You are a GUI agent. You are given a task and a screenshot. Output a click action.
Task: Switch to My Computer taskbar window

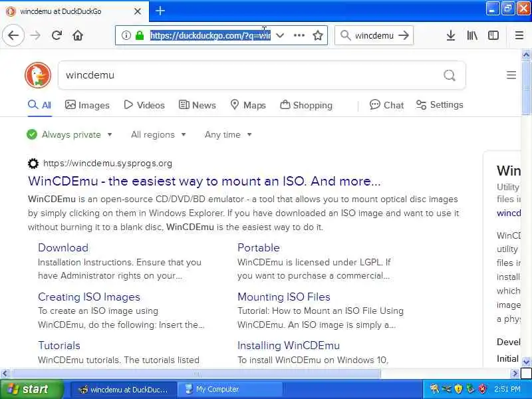[x=230, y=389]
